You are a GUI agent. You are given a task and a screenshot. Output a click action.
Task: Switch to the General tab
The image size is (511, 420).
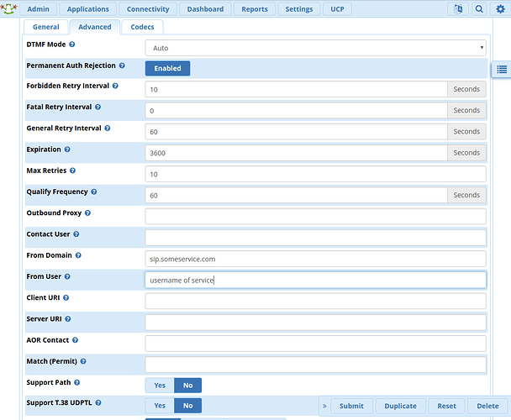(x=46, y=27)
